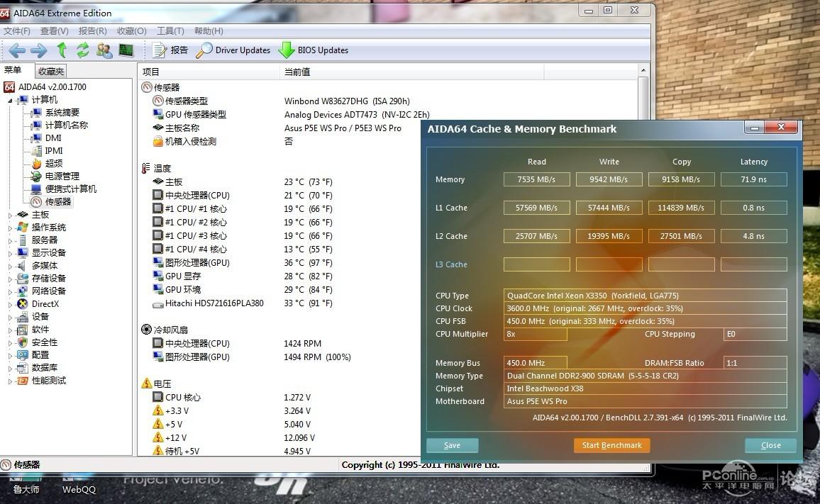Viewport: 820px width, 504px height.
Task: Click the 项目 column header
Action: [x=210, y=72]
